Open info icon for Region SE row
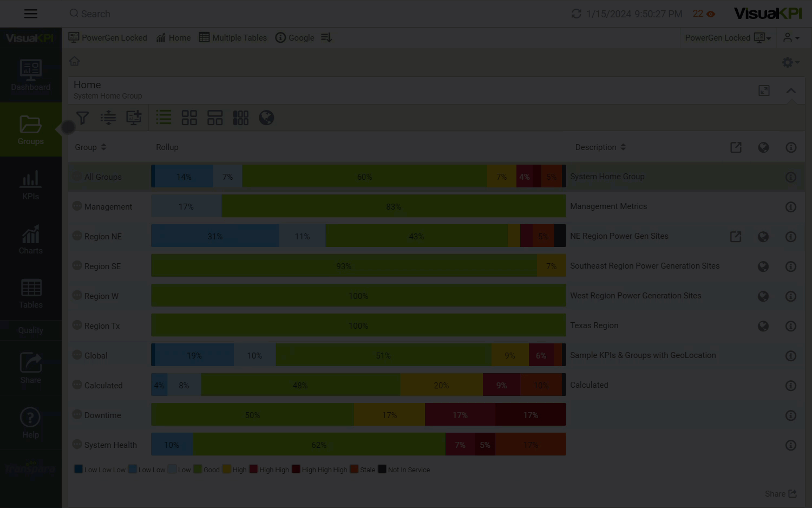 pos(790,266)
